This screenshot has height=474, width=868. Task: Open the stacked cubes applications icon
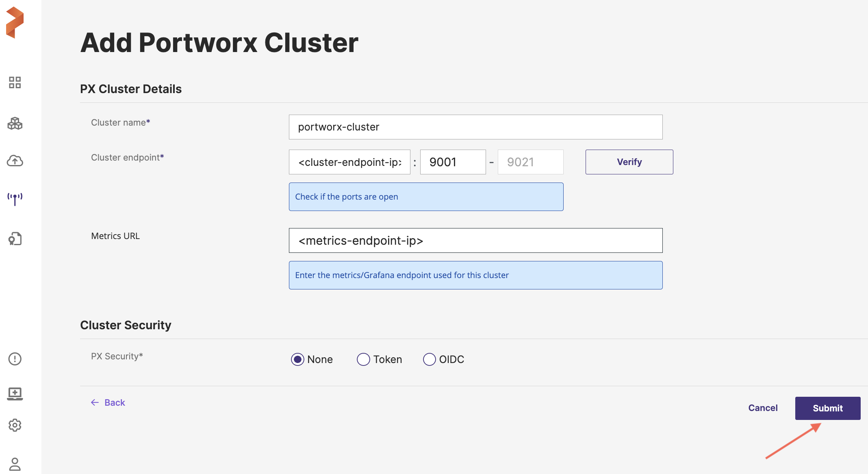click(15, 123)
